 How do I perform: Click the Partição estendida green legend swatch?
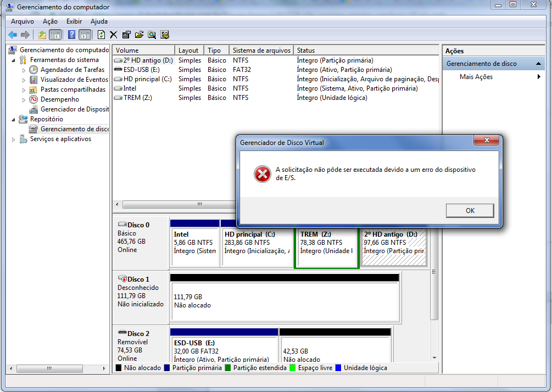[x=228, y=368]
